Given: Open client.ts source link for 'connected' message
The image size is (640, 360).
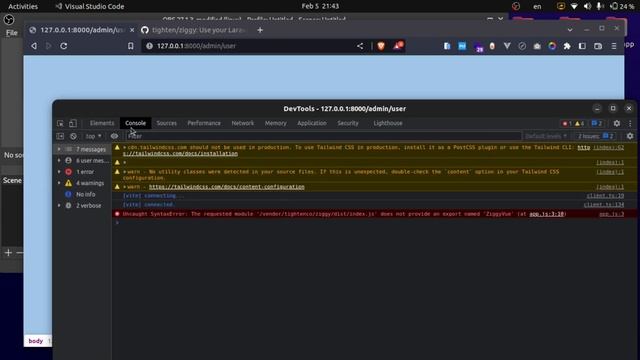Looking at the screenshot, I should [604, 205].
